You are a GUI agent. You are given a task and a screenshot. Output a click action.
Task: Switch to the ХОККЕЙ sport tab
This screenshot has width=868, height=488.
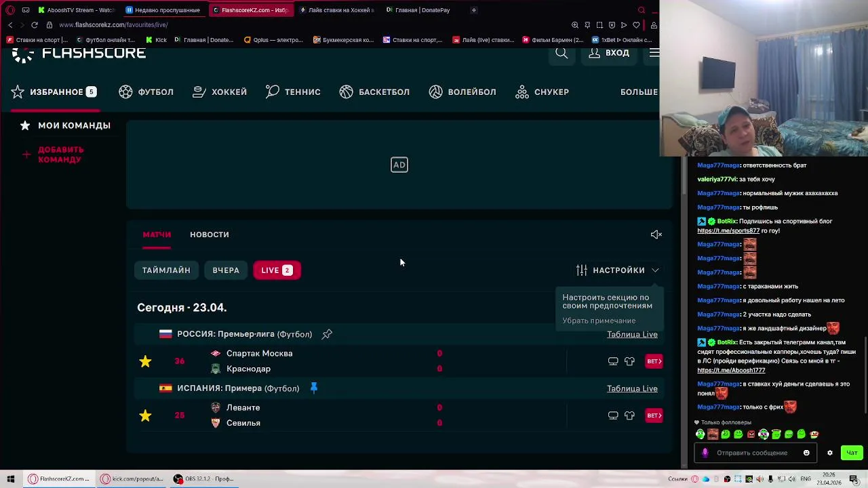(220, 91)
